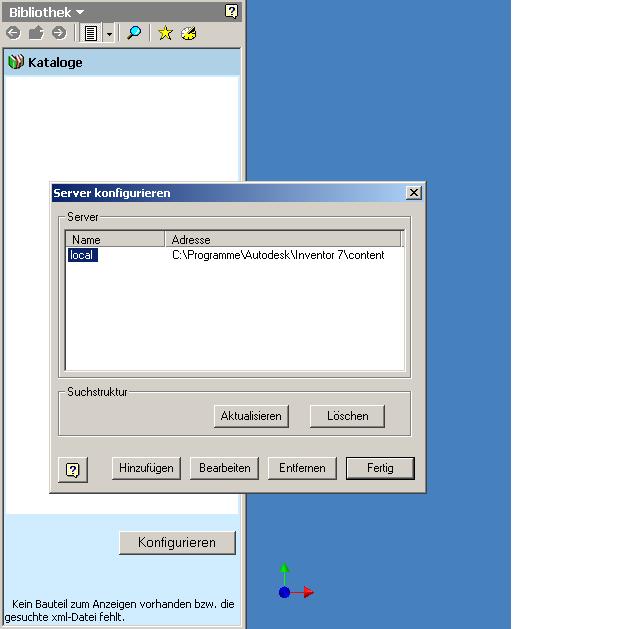This screenshot has width=640, height=629.
Task: Click the Hinzufügen button
Action: (x=146, y=468)
